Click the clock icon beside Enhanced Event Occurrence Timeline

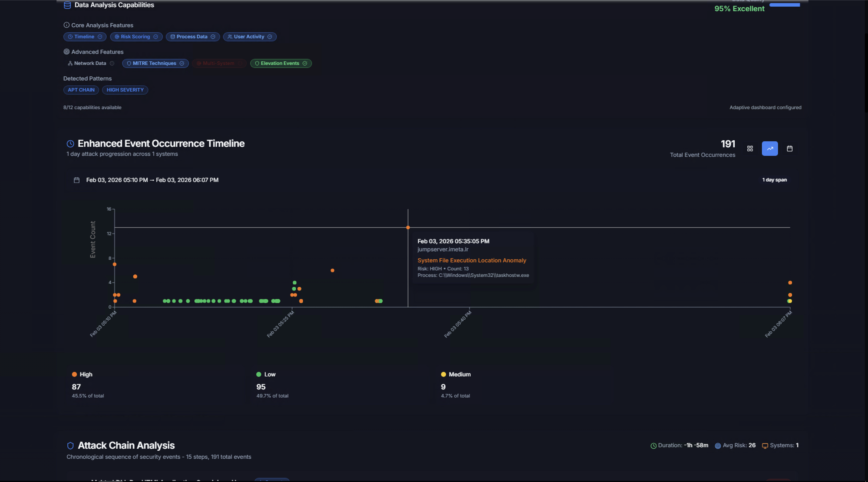pyautogui.click(x=70, y=143)
